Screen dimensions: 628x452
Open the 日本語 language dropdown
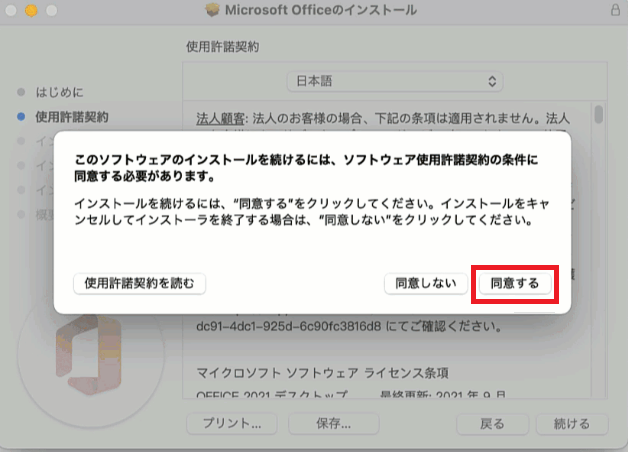point(395,81)
